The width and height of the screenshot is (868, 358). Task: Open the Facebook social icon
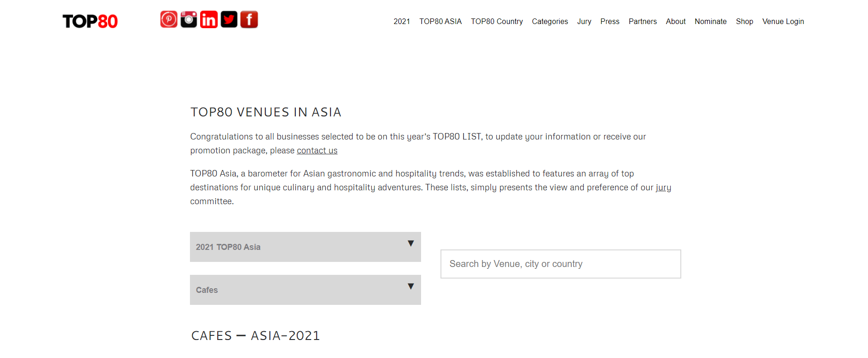coord(249,19)
